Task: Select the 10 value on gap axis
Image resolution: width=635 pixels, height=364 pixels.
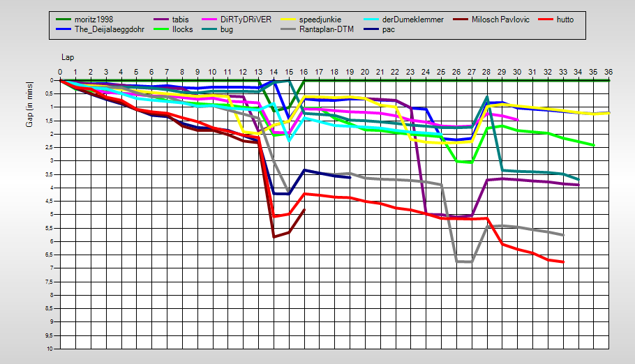Action: [50, 349]
